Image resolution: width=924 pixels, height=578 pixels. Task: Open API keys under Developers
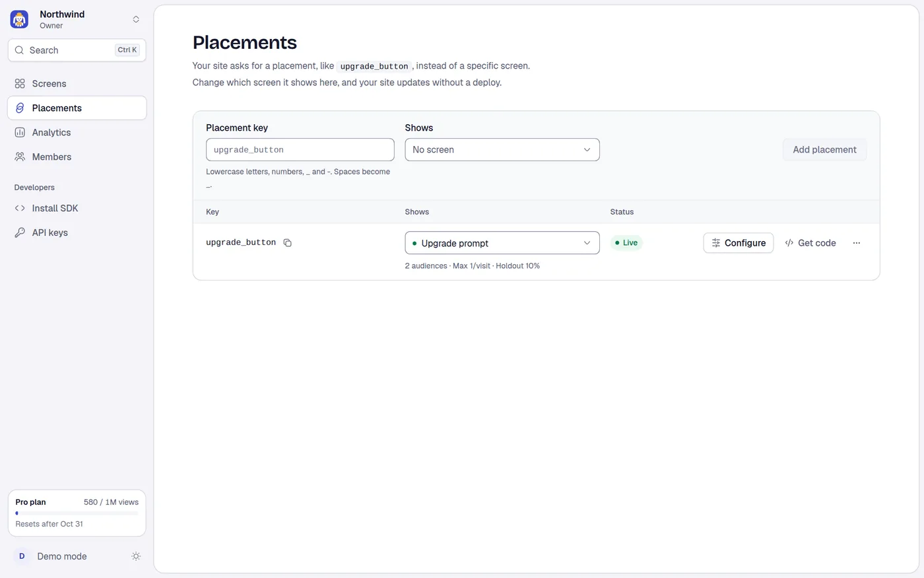(77, 233)
